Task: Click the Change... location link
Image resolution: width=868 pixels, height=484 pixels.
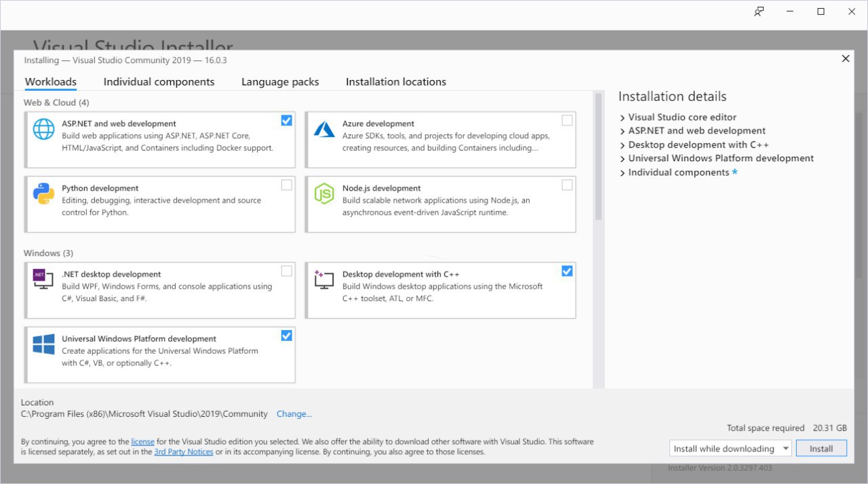Action: coord(294,414)
